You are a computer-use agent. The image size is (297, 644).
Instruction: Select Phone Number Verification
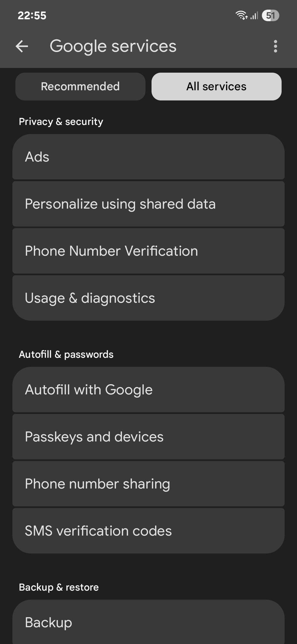[x=148, y=251]
